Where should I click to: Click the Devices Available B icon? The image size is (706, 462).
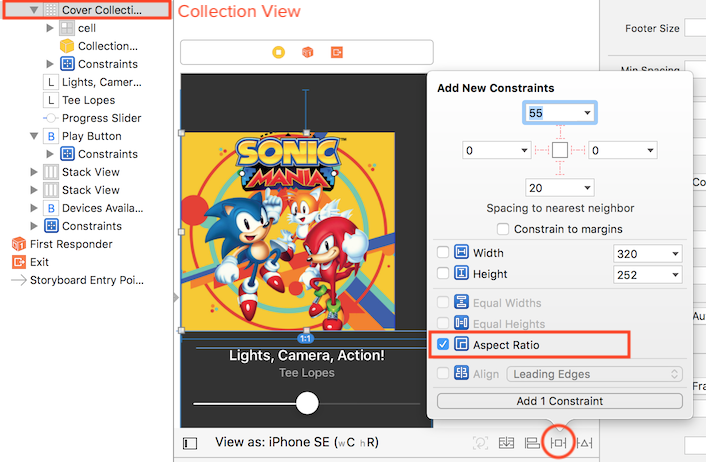point(51,208)
